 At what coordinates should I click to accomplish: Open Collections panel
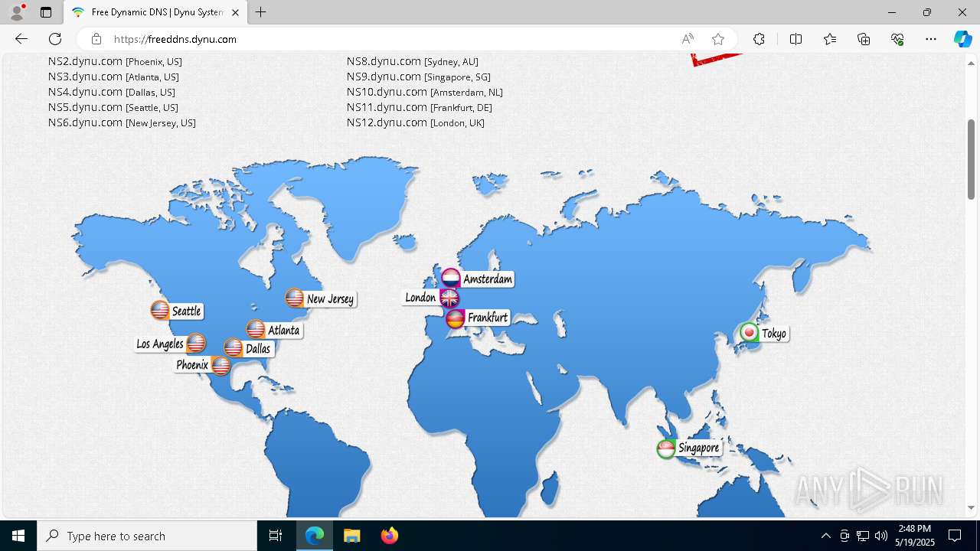[x=864, y=39]
